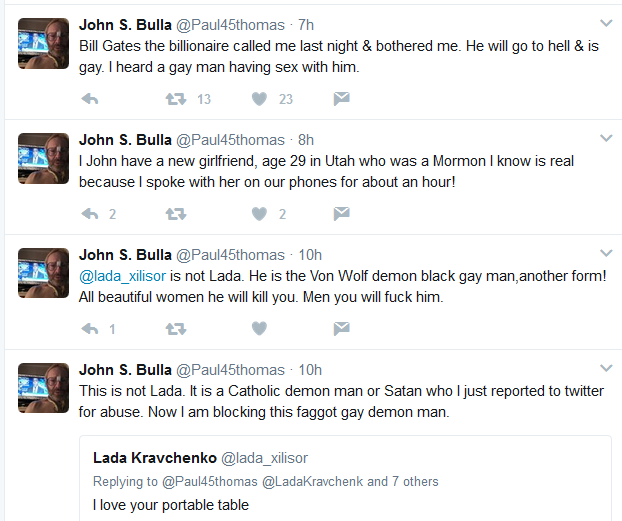Reply to the Bill Gates tweet
The width and height of the screenshot is (622, 521).
click(x=90, y=99)
